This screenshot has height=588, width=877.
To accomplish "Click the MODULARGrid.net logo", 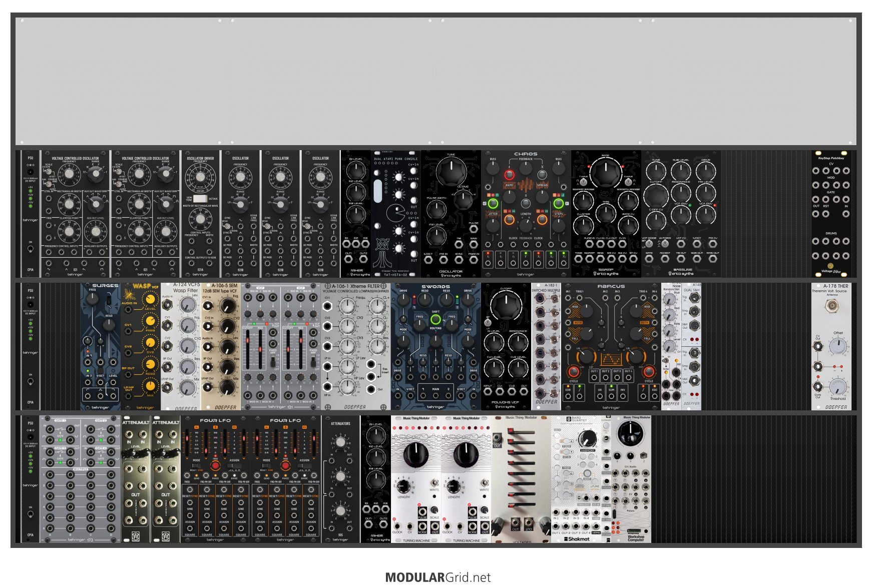I will (438, 577).
